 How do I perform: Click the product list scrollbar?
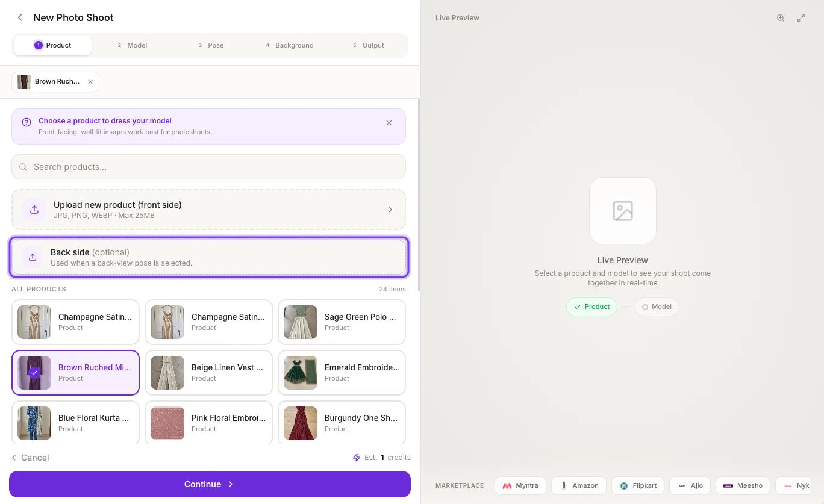(419, 195)
